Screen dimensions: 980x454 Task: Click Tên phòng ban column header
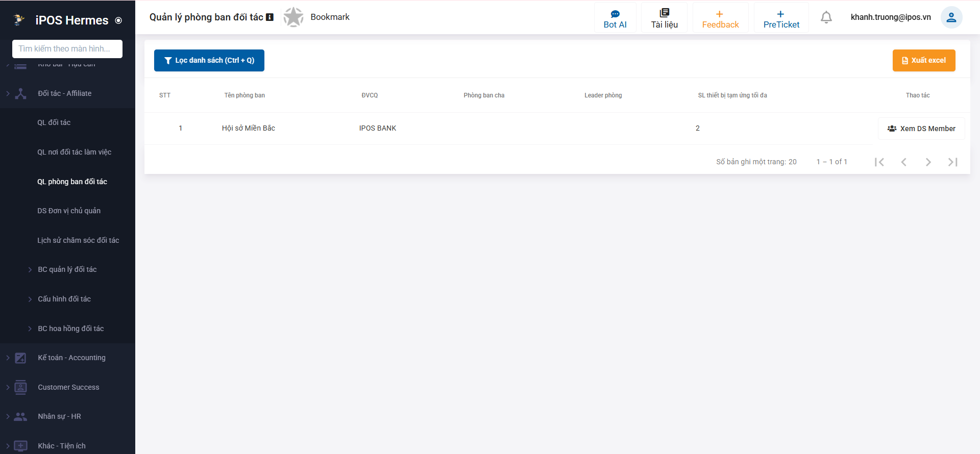coord(244,95)
